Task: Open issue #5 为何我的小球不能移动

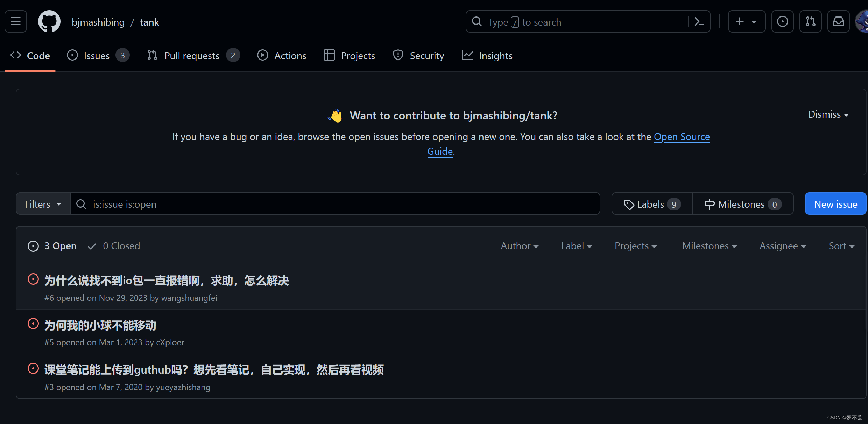Action: click(100, 325)
